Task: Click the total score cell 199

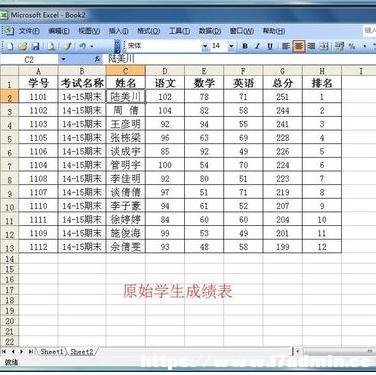Action: click(283, 247)
